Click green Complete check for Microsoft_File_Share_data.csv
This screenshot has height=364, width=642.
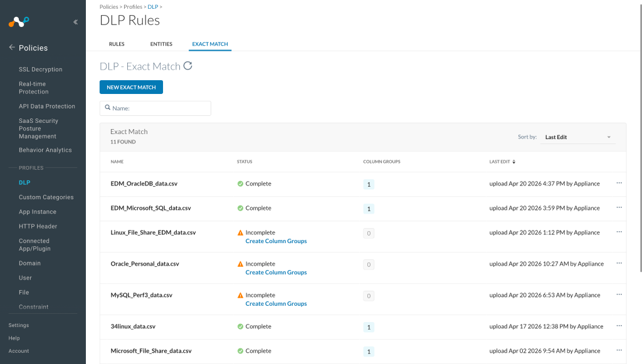coord(240,351)
